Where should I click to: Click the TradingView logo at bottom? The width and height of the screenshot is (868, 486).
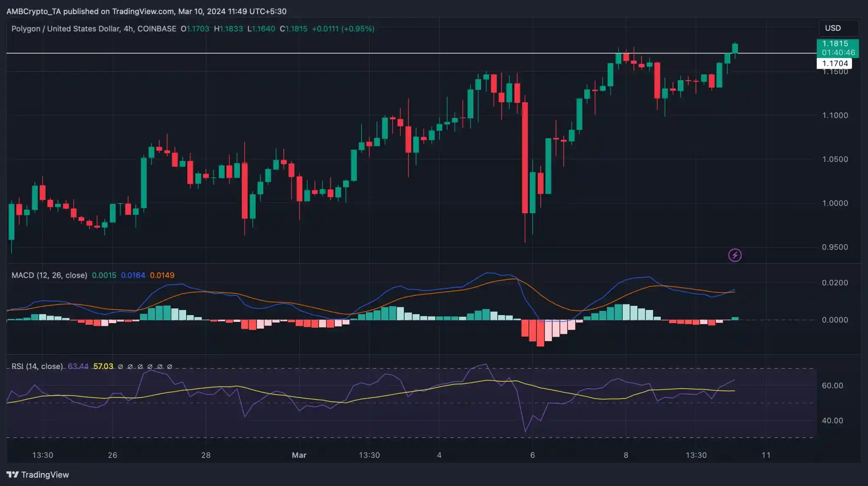38,475
